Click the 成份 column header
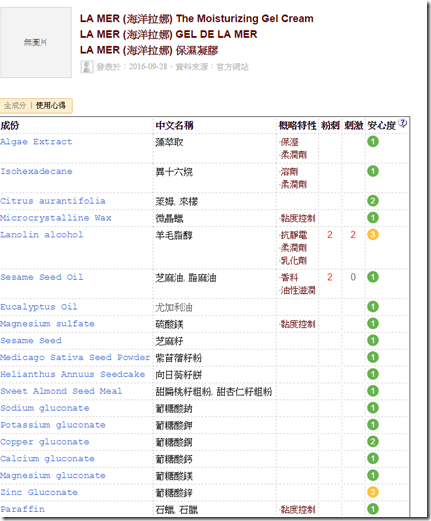The image size is (431, 521). [10, 126]
